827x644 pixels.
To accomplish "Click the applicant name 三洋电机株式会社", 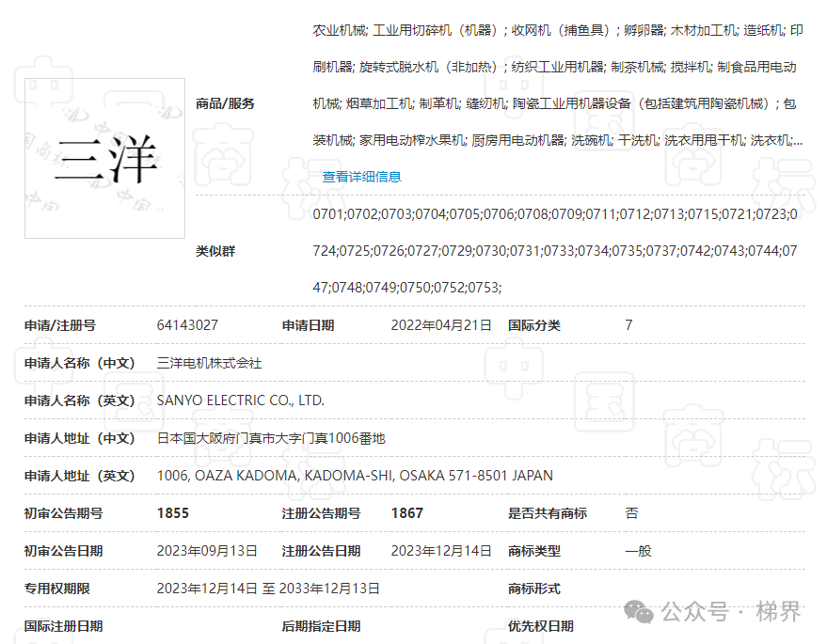I will click(209, 363).
